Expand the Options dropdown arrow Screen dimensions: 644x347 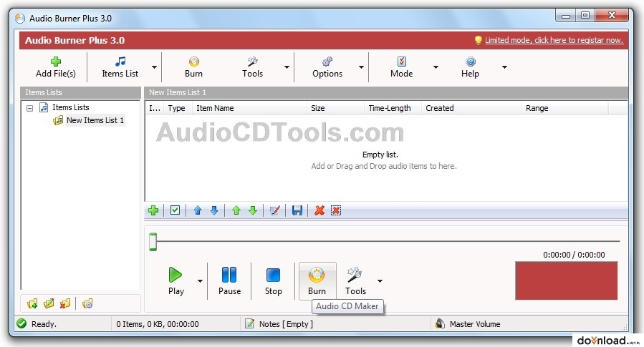pyautogui.click(x=361, y=67)
